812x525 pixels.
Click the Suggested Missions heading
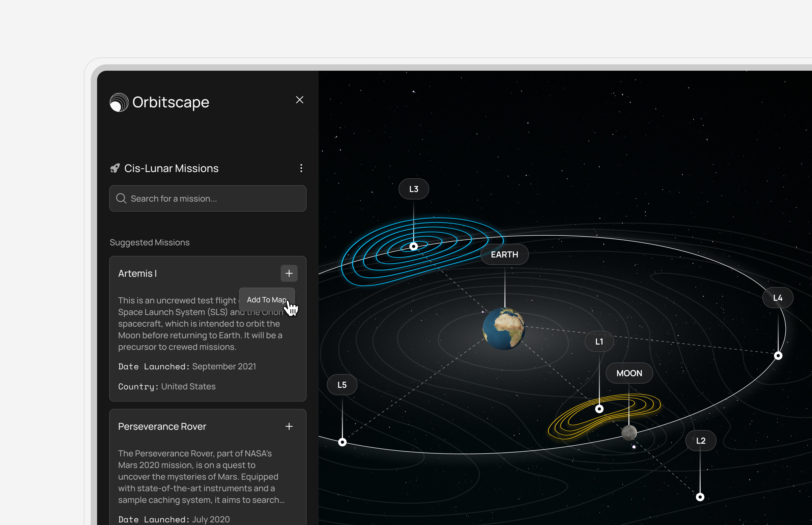click(x=150, y=242)
